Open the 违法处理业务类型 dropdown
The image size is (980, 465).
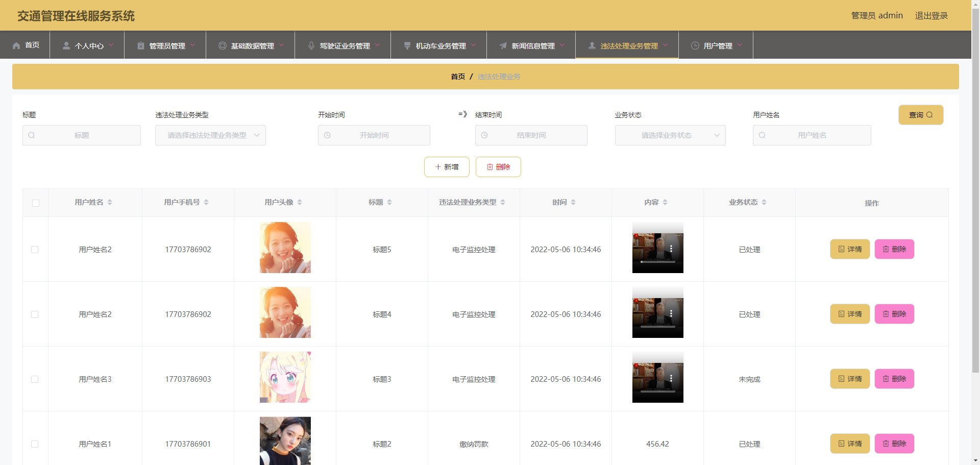click(x=210, y=135)
